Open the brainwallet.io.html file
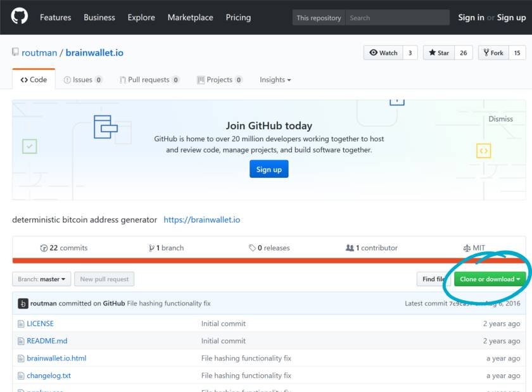532x392 pixels. point(56,358)
